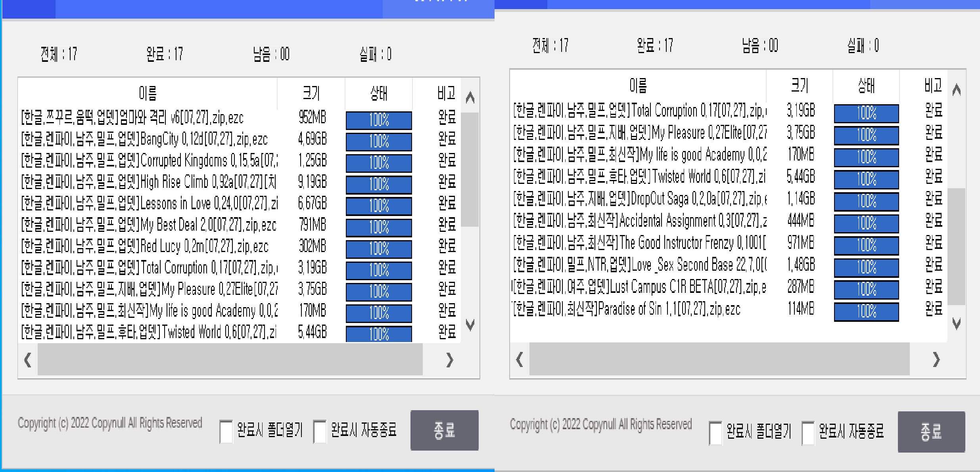
Task: Click left-scroll arrow in left panel
Action: click(28, 360)
